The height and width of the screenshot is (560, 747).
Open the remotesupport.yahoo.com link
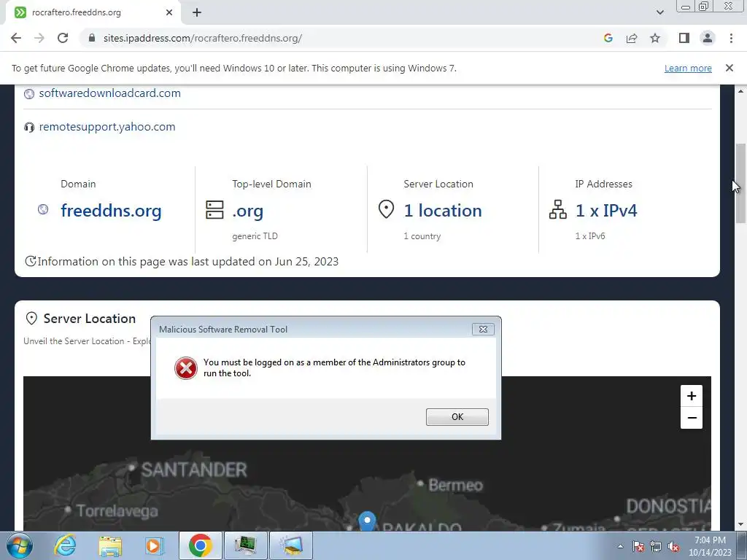pyautogui.click(x=107, y=127)
